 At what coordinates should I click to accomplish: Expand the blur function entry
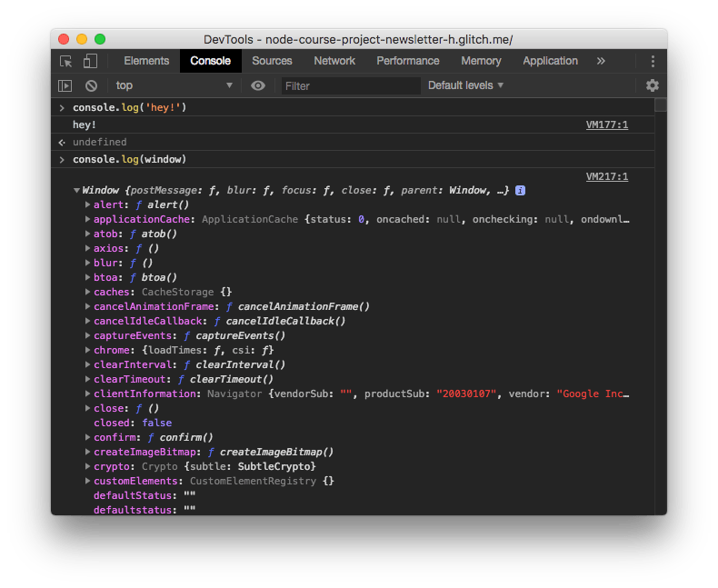click(87, 263)
